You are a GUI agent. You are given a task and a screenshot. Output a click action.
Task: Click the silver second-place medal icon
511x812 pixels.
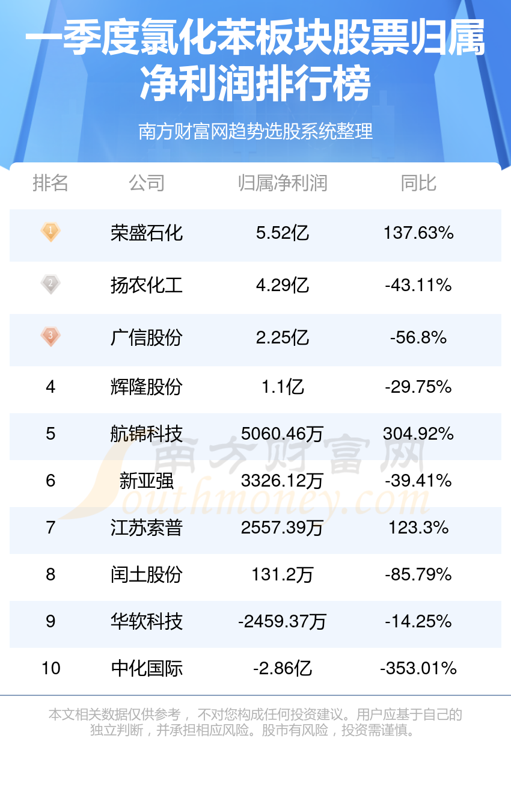pos(50,284)
